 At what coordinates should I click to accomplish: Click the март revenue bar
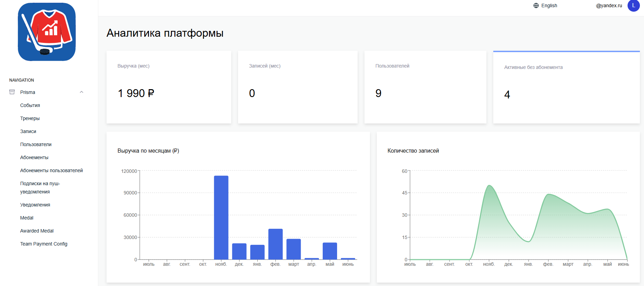pos(294,249)
